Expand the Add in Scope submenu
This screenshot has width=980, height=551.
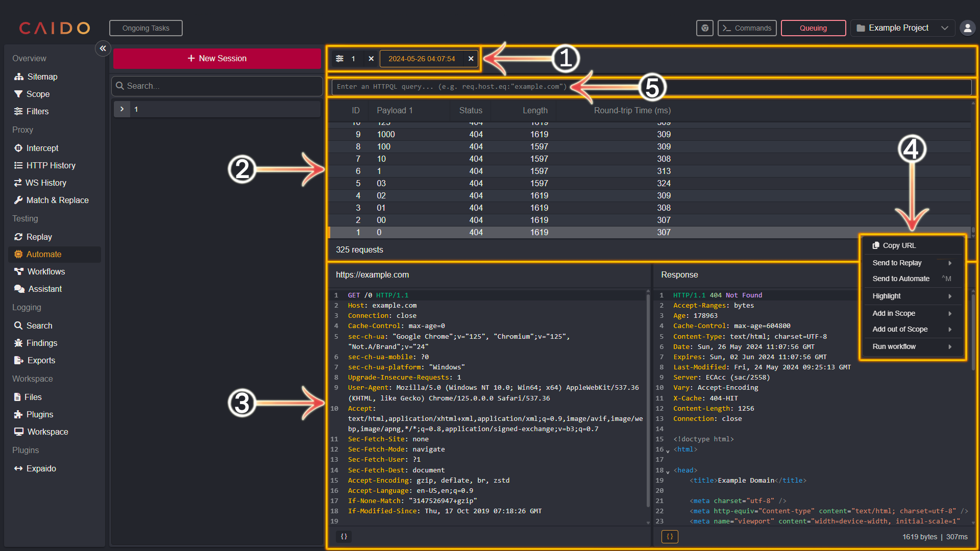coord(911,313)
